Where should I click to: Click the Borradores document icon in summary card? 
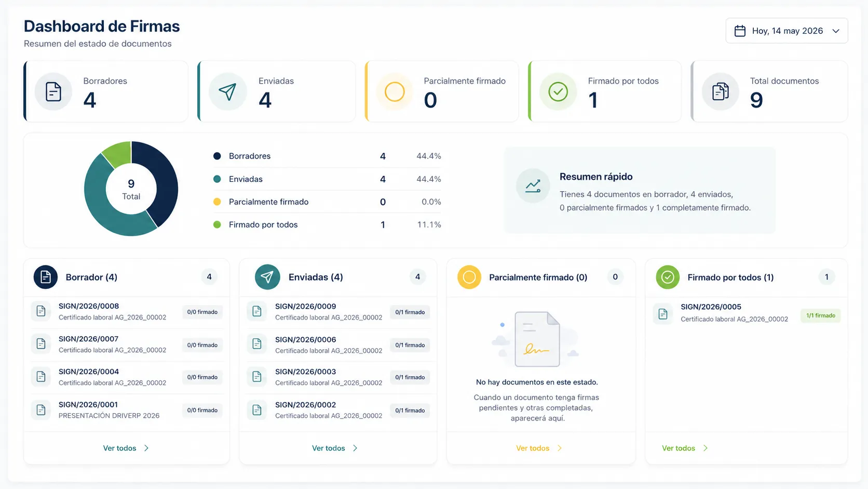[x=53, y=92]
